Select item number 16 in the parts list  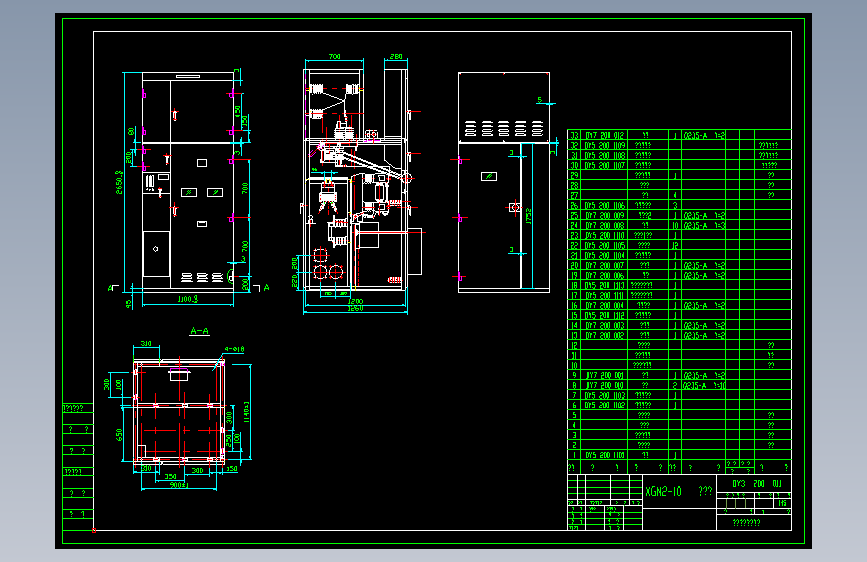coord(574,305)
